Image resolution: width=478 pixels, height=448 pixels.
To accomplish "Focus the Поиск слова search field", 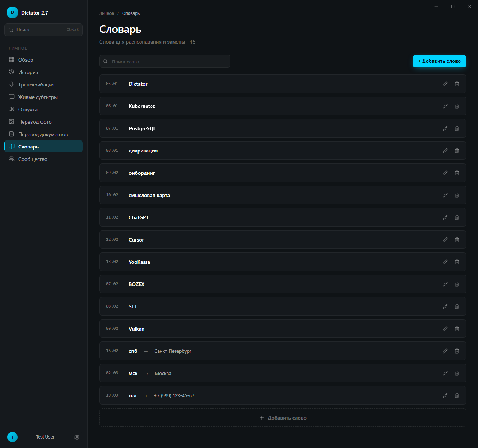I will 165,61.
